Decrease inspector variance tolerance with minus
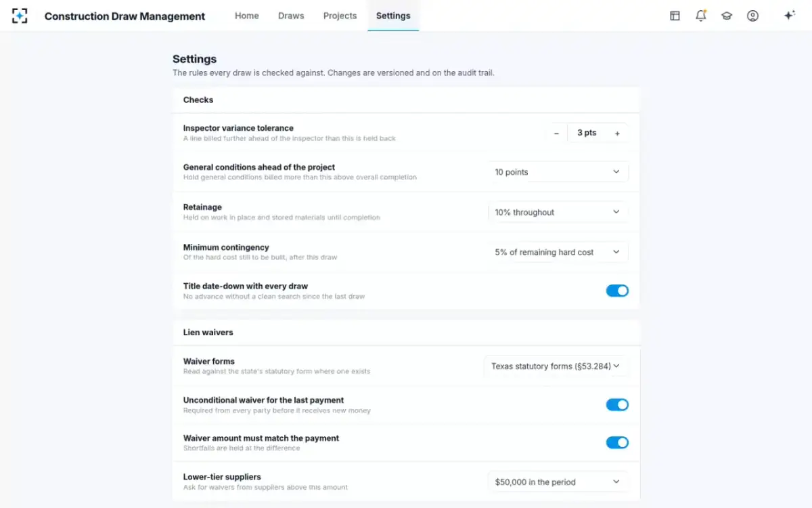812x508 pixels. [x=556, y=133]
